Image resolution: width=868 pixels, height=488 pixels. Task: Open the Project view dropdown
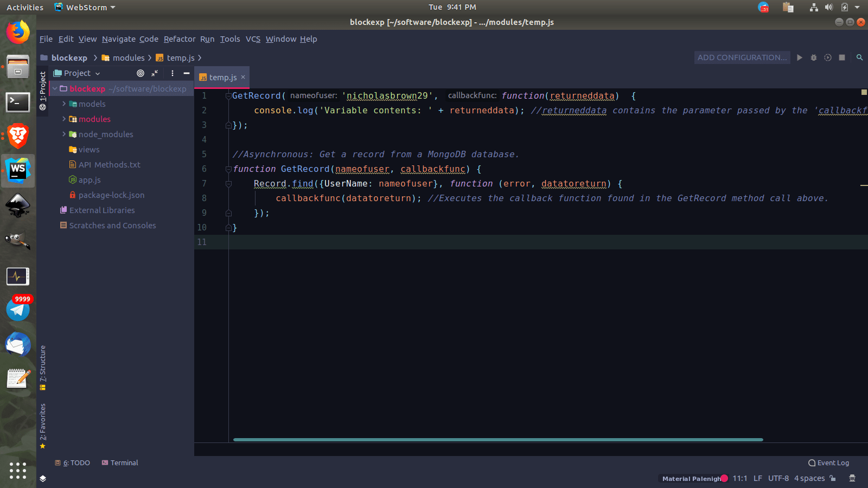(77, 73)
